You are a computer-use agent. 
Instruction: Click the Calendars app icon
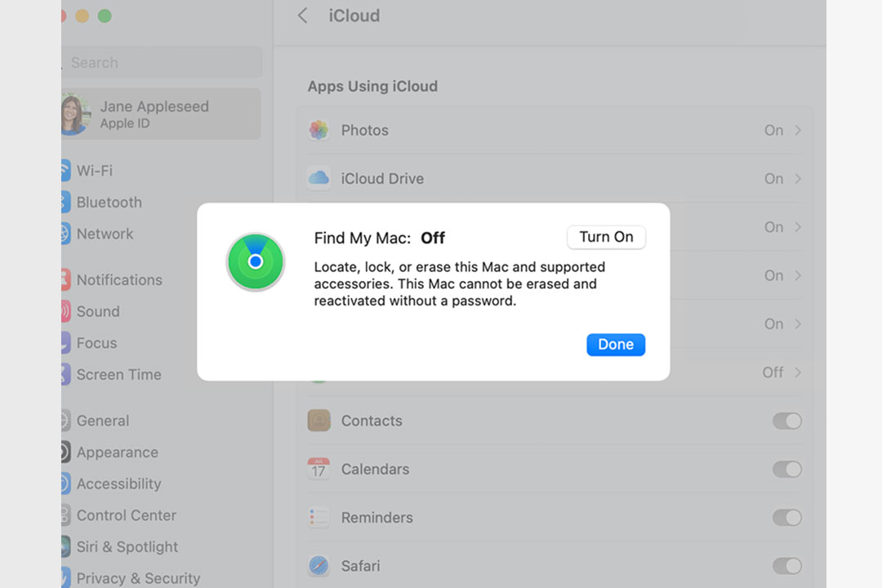coord(318,469)
